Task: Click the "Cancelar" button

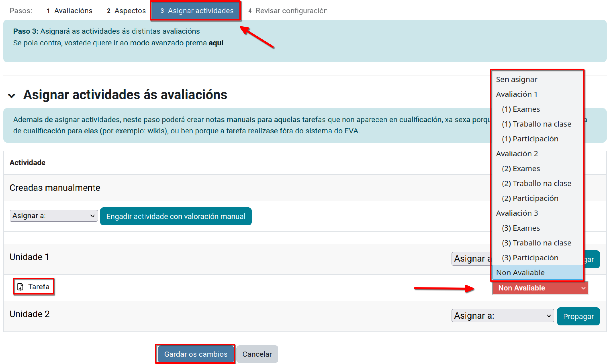Action: point(257,354)
